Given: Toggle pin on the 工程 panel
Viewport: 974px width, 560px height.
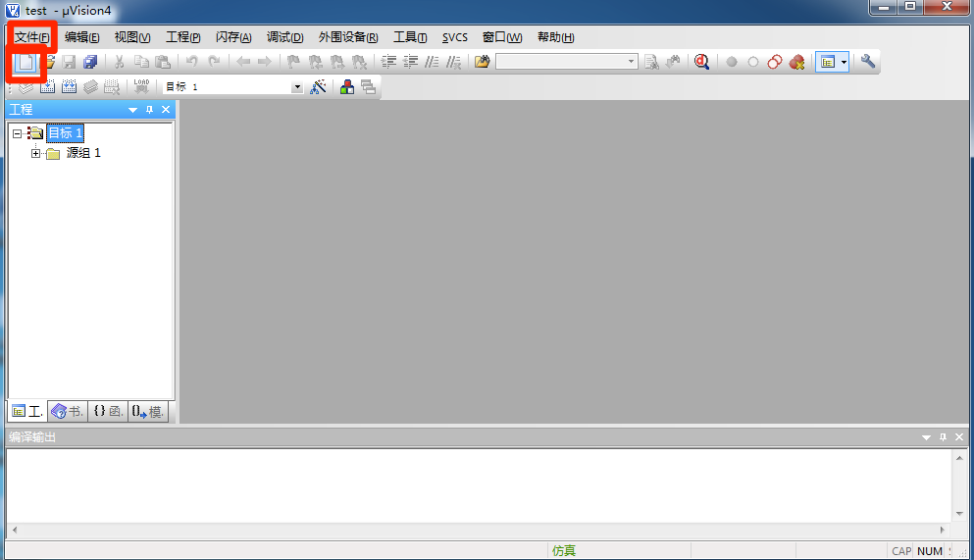Looking at the screenshot, I should (x=150, y=110).
